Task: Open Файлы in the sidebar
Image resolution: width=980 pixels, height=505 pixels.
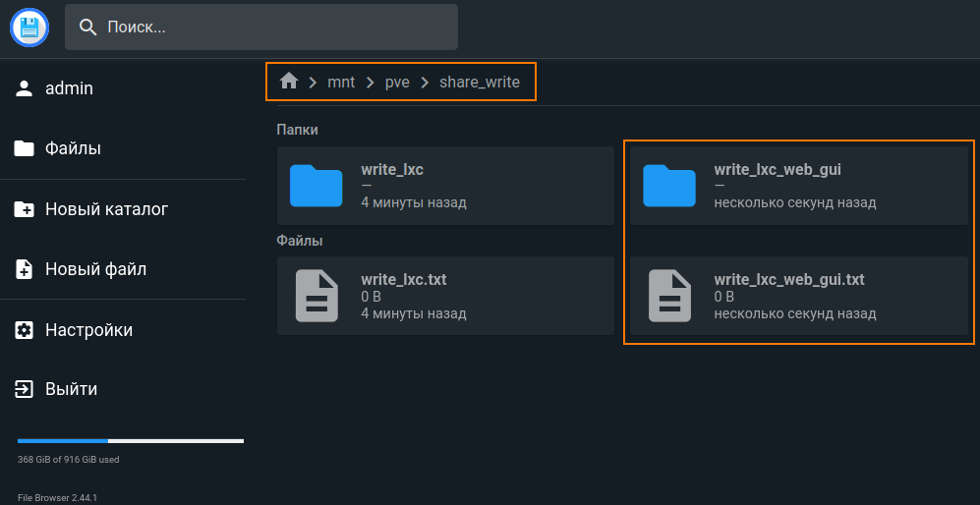Action: pos(73,148)
